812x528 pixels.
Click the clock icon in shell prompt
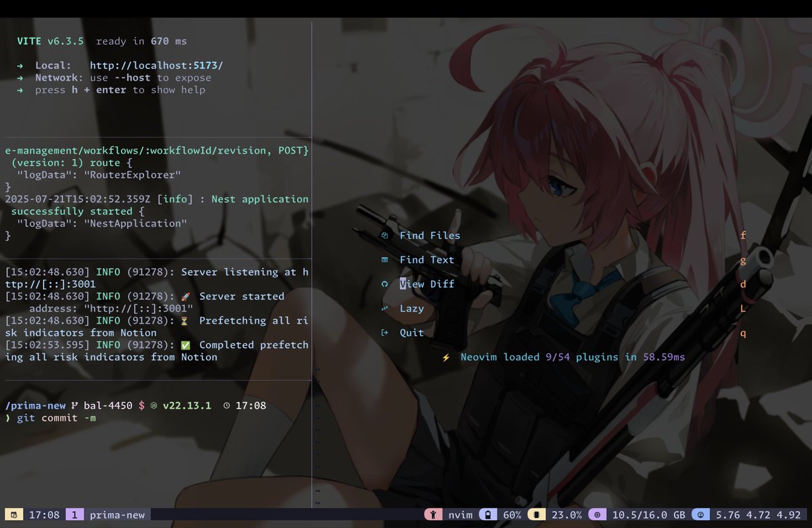tap(227, 406)
